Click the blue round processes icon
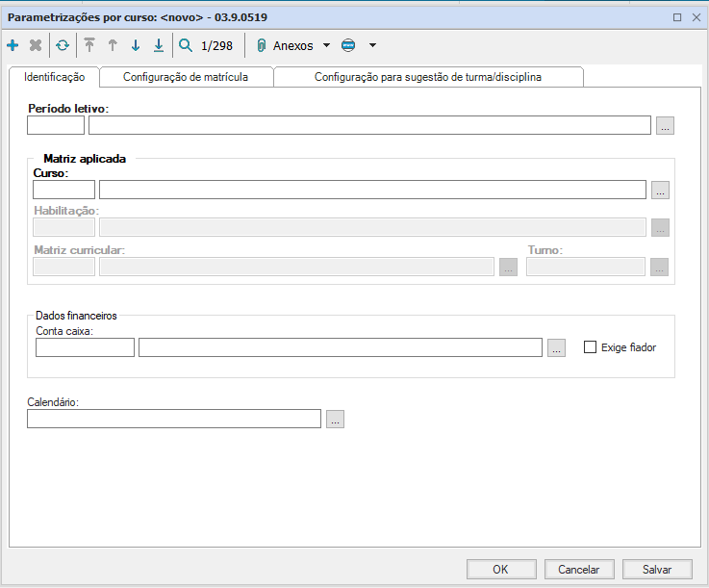The image size is (709, 588). [348, 45]
